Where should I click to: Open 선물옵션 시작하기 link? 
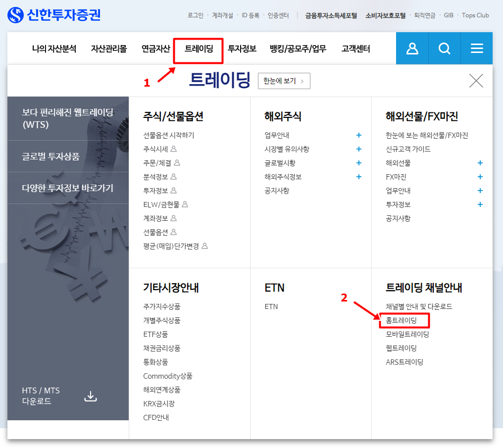(x=169, y=135)
